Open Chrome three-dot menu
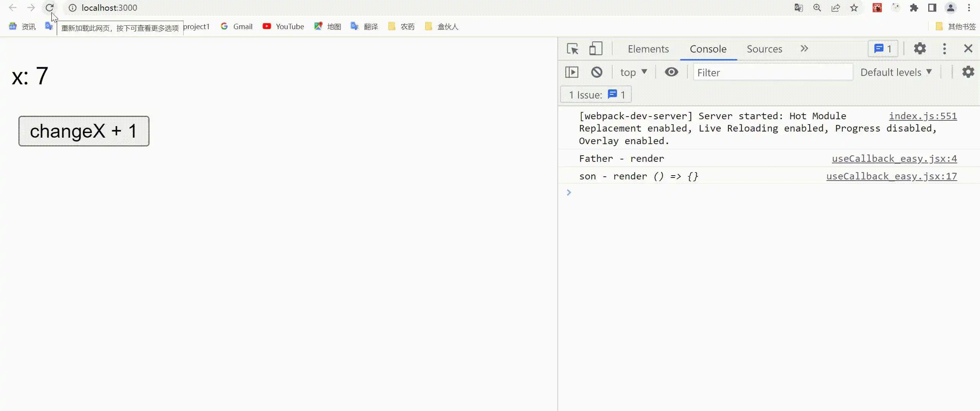Image resolution: width=980 pixels, height=411 pixels. (x=969, y=8)
